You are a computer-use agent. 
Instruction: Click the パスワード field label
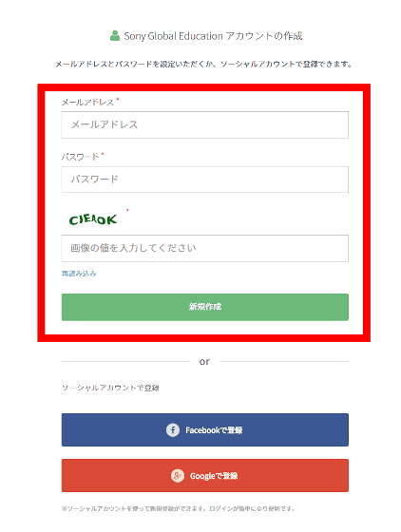(80, 157)
